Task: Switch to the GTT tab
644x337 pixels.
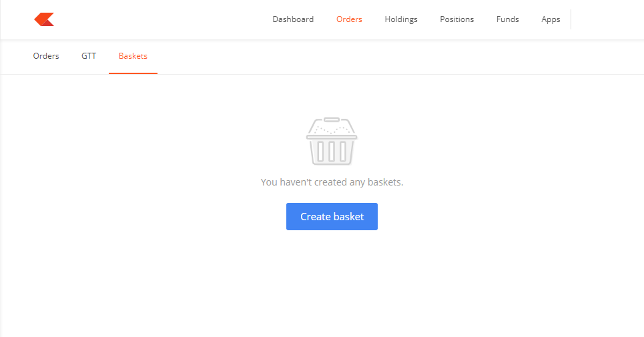Action: pos(89,56)
